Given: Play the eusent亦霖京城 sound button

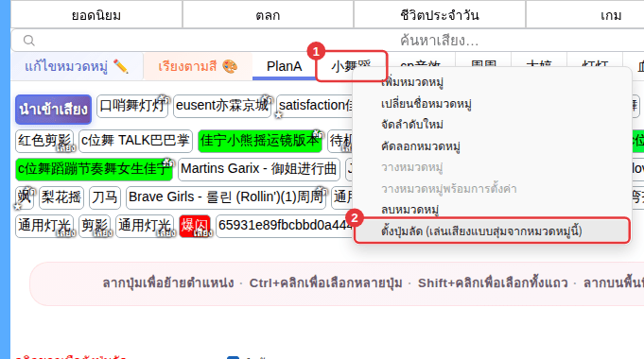Looking at the screenshot, I should point(222,106).
